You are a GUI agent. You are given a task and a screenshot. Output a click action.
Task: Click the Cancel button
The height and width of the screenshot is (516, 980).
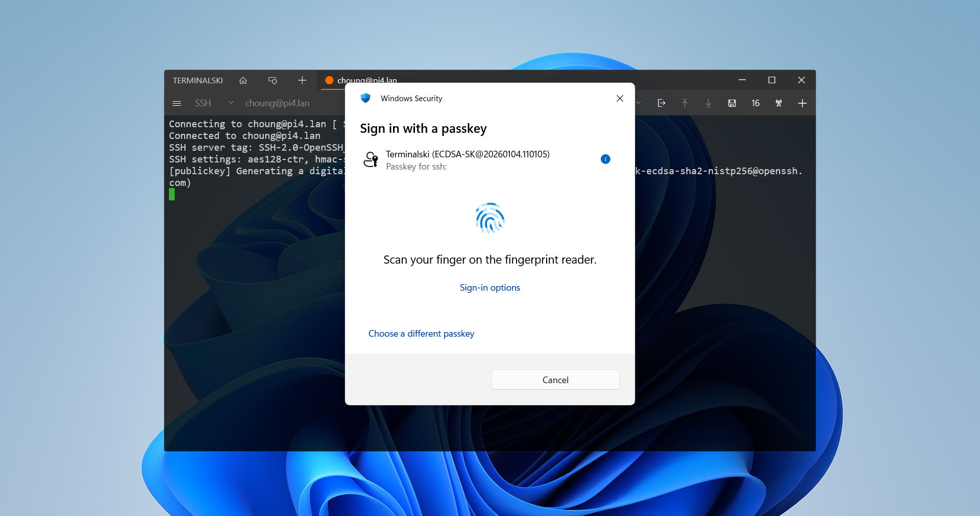click(555, 380)
